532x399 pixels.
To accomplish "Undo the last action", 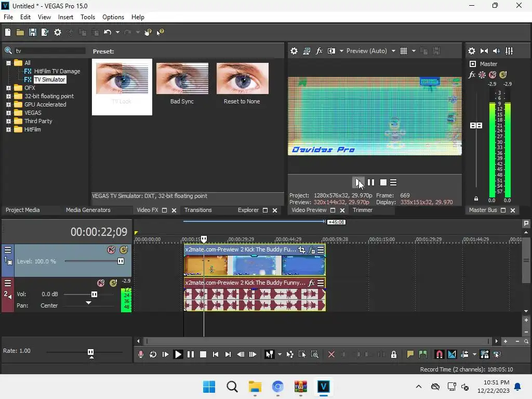I will coord(108,32).
